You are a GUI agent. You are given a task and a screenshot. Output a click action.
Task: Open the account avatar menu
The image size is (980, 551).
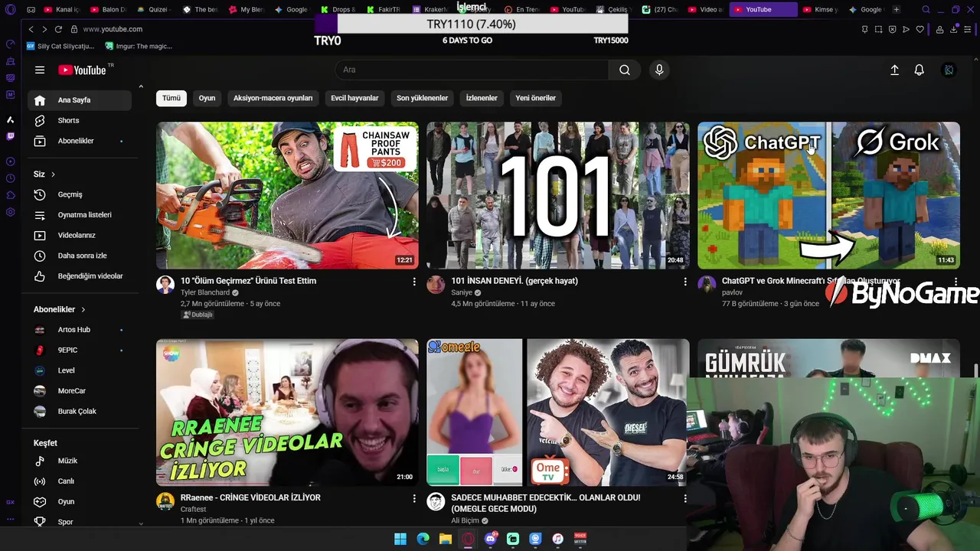949,70
